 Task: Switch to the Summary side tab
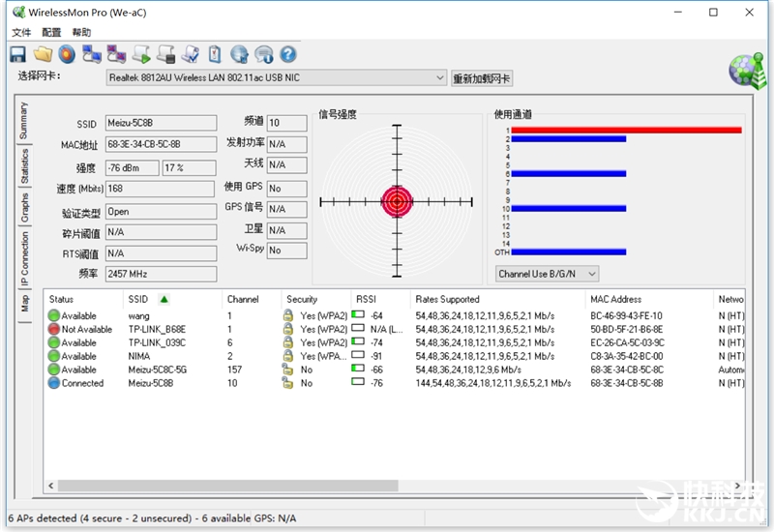pyautogui.click(x=23, y=120)
